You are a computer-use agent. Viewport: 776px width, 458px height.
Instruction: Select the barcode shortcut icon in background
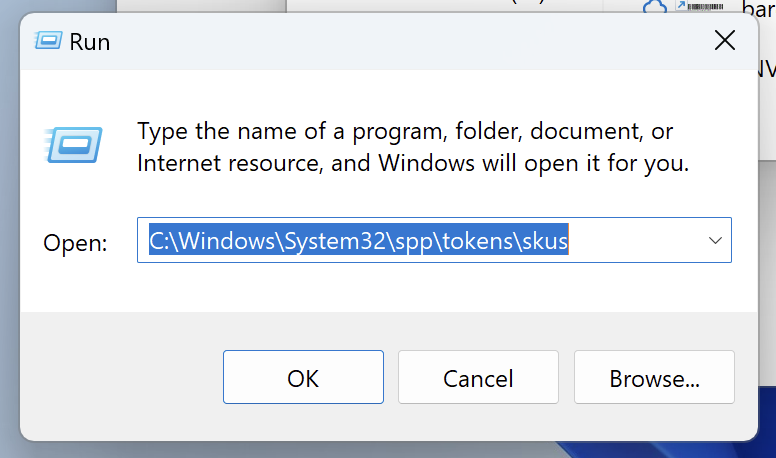(x=707, y=6)
